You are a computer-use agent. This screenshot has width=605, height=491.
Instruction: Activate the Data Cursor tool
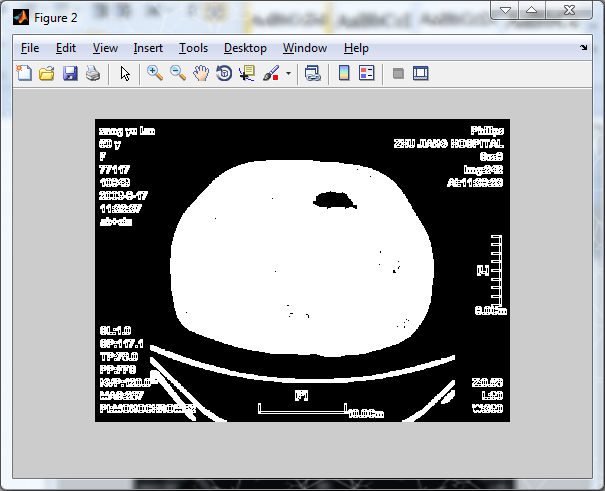247,73
